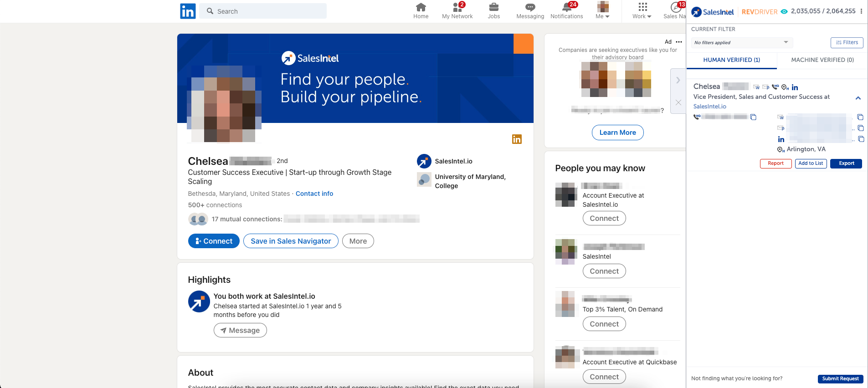Screen dimensions: 868x388
Task: Click the 'Arlington, VA' location text
Action: (x=806, y=149)
